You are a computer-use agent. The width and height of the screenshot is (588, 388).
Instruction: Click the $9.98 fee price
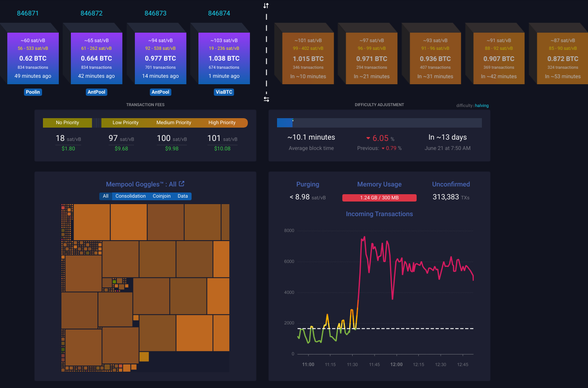tap(172, 149)
